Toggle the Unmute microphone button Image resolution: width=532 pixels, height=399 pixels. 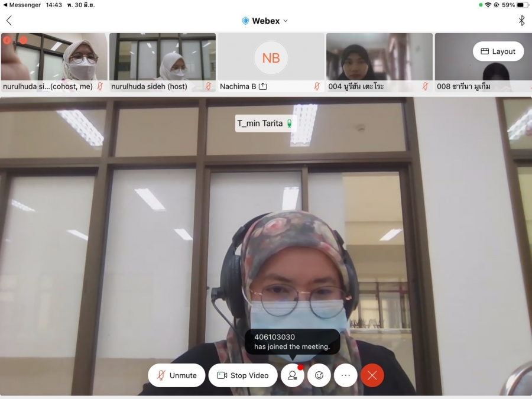177,375
